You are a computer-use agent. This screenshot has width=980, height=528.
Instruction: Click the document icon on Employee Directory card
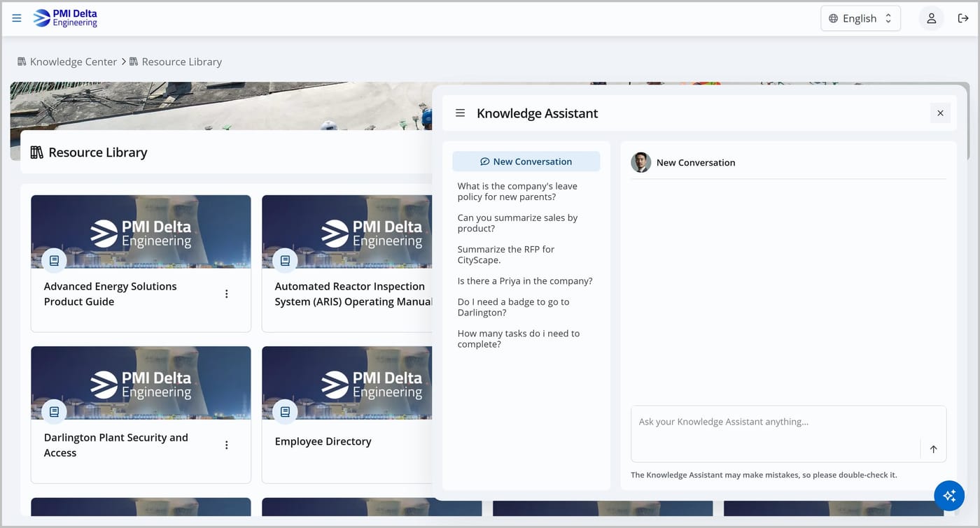point(285,411)
